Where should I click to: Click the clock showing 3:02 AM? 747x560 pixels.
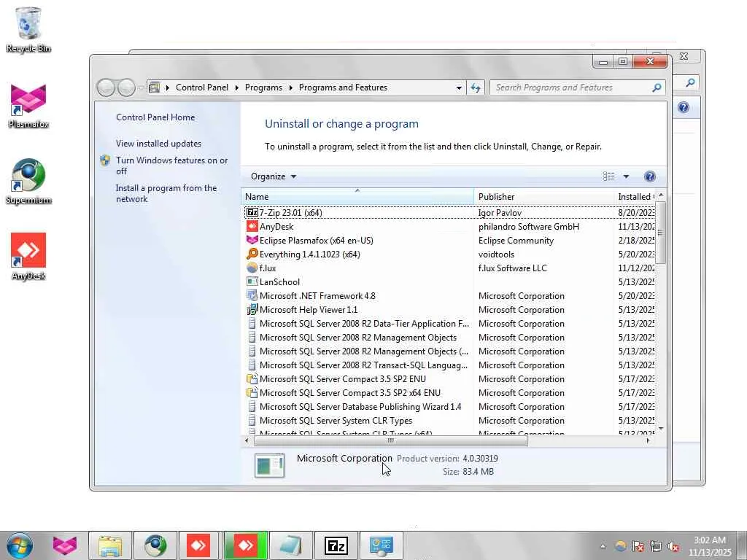click(710, 546)
